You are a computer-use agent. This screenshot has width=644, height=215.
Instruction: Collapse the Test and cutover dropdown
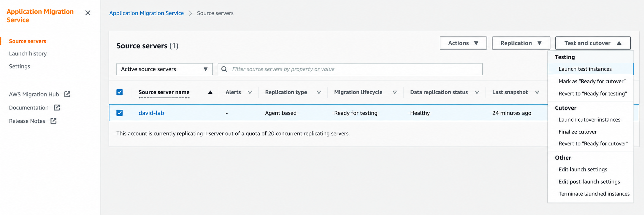[x=593, y=43]
